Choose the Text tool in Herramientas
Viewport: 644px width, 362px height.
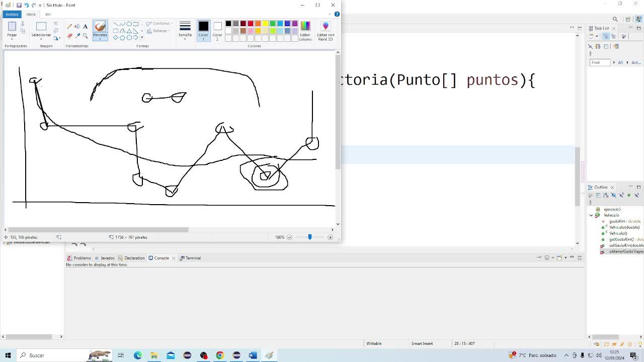[86, 27]
